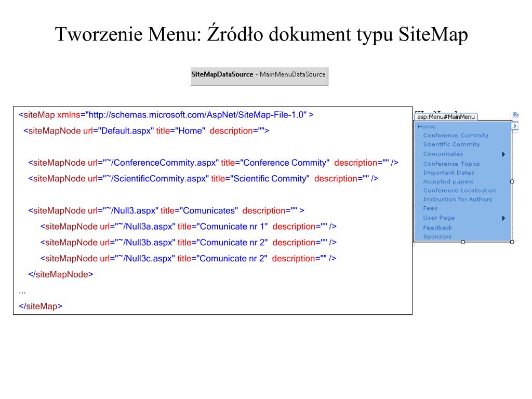The image size is (532, 399).
Task: Click the ellipsis line in the code
Action: [x=22, y=292]
